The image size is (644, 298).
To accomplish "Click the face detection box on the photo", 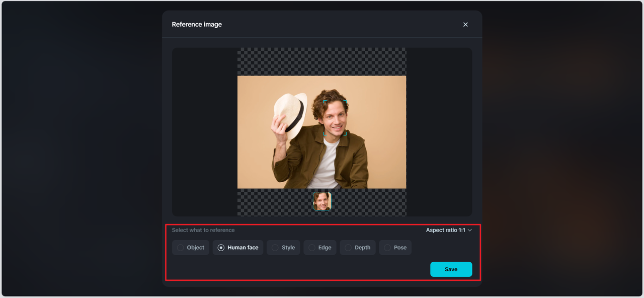I will (x=335, y=117).
